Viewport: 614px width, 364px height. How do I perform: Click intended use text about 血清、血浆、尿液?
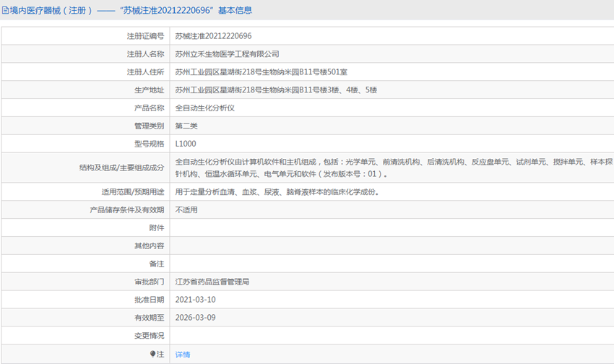click(277, 192)
